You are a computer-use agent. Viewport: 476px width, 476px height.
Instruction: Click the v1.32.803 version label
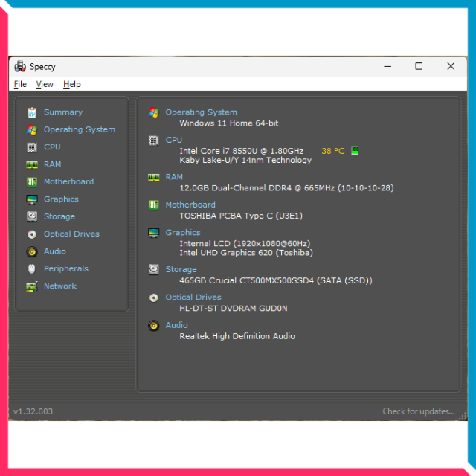33,411
